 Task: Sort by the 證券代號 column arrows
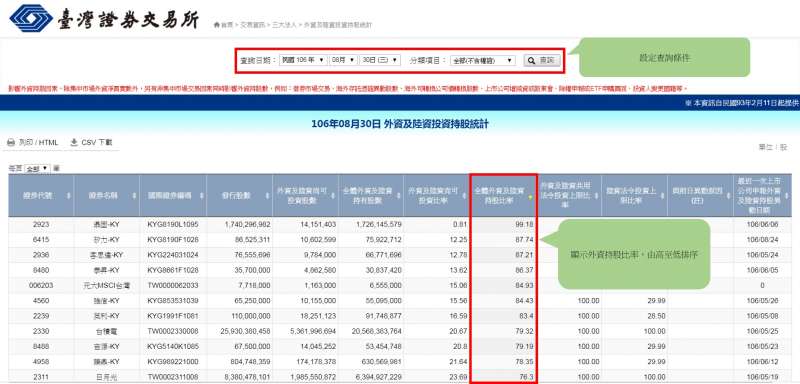(x=68, y=196)
